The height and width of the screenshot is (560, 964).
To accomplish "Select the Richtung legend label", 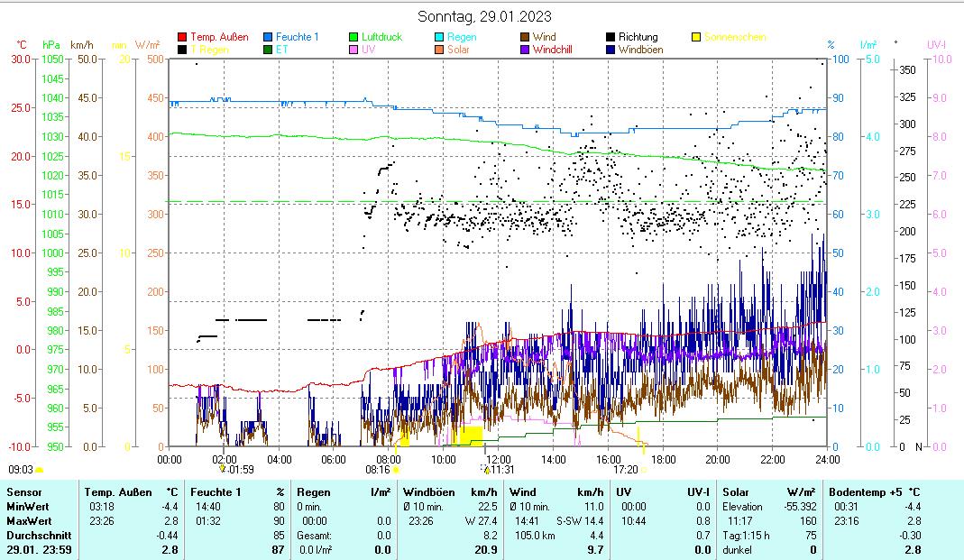I will (x=638, y=37).
